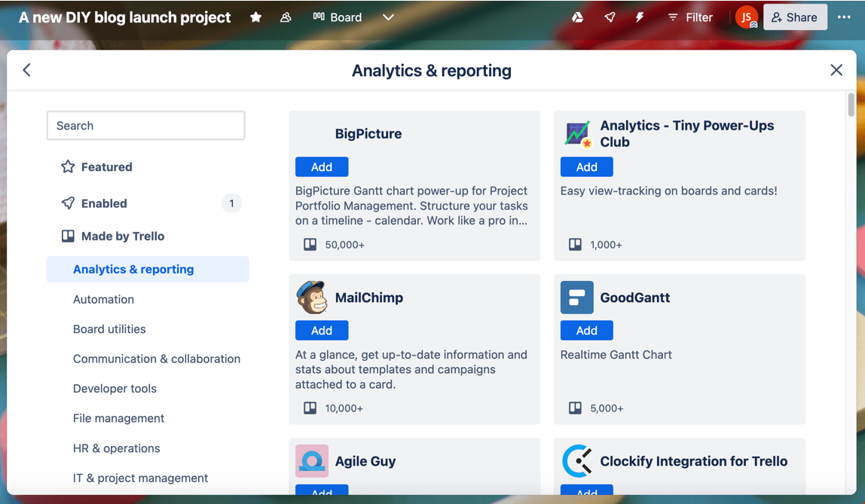Click the power-ups Search field
This screenshot has width=865, height=504.
145,126
